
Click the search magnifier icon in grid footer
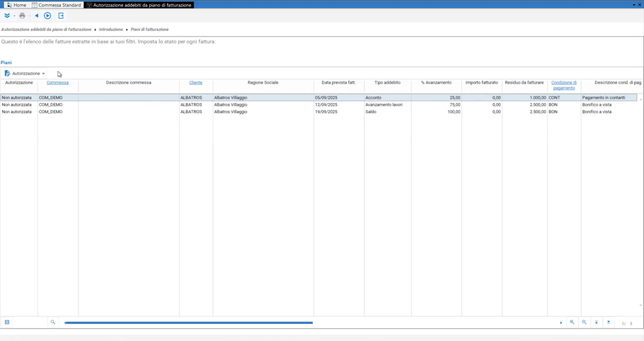(x=53, y=322)
